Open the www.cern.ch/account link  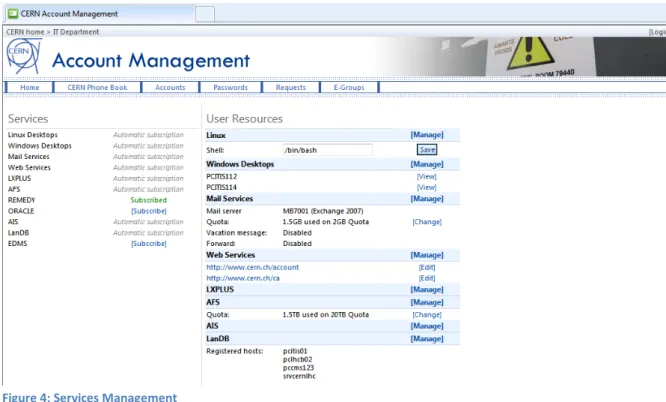[252, 267]
